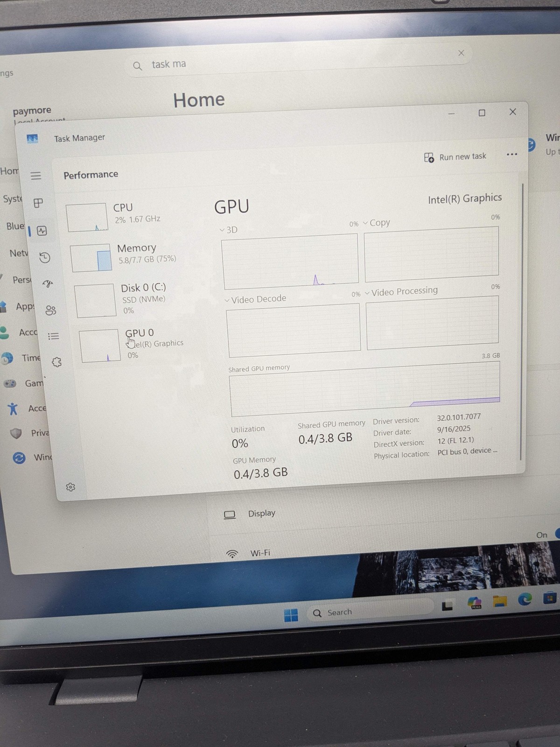Viewport: 560px width, 747px height.
Task: Click the Intel(R) Graphics heading text
Action: click(465, 198)
